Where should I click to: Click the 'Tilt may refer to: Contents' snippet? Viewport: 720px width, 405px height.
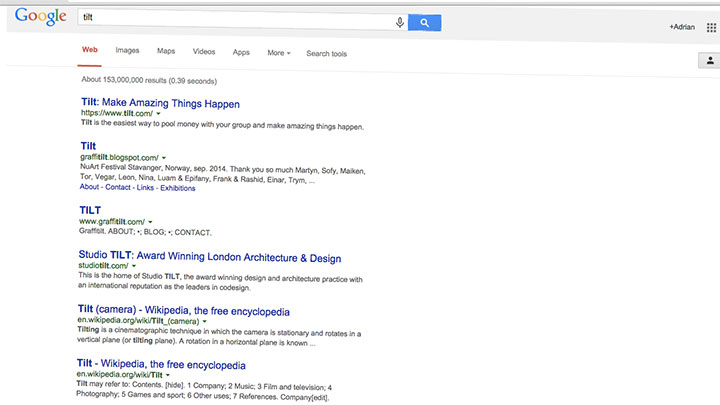click(x=204, y=391)
